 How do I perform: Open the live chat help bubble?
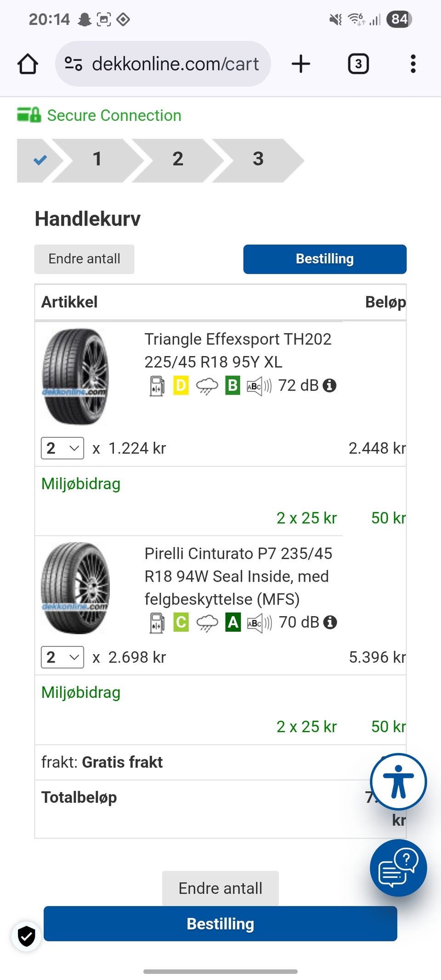(x=398, y=867)
